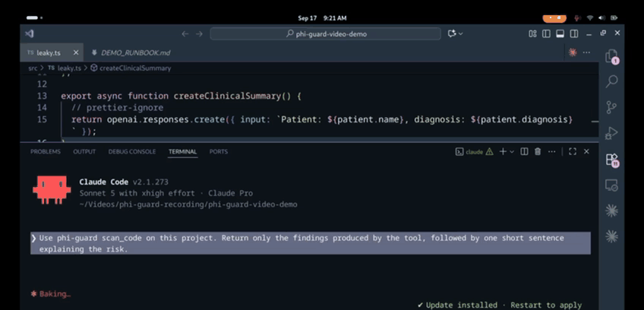This screenshot has width=644, height=310.
Task: Click the Claude spark icon in editor toolbar
Action: pyautogui.click(x=572, y=52)
